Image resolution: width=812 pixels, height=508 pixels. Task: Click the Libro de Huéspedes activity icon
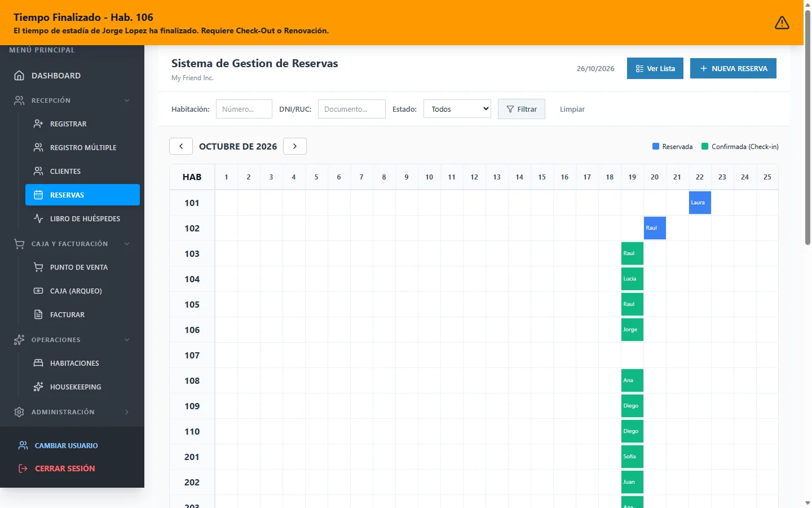38,218
